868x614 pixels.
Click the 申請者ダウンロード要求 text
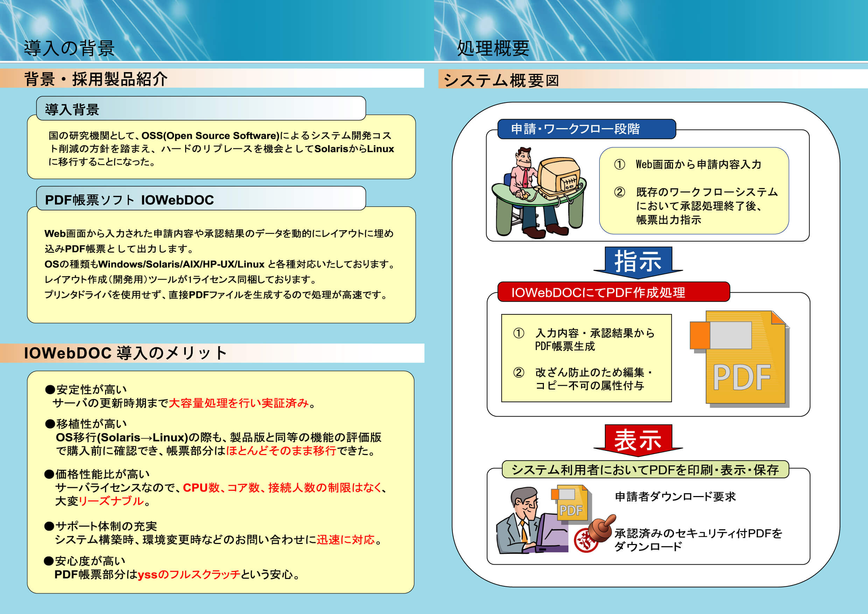[675, 496]
